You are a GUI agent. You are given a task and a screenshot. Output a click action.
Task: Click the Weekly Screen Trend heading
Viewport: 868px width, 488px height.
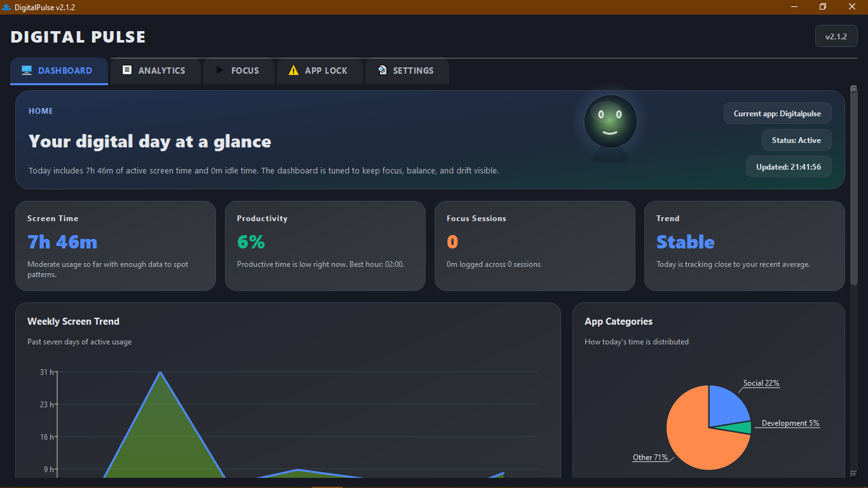click(x=73, y=322)
